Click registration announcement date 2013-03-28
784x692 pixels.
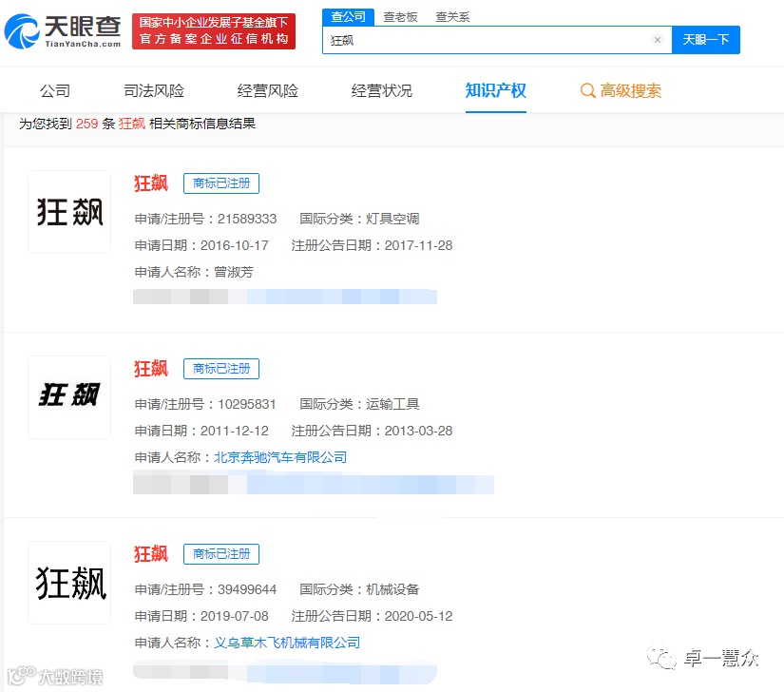click(x=418, y=431)
